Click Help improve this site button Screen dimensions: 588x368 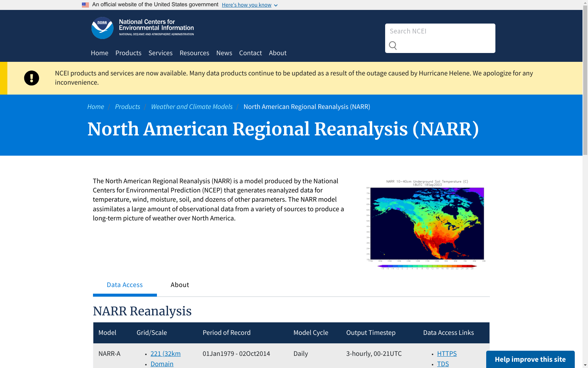(x=530, y=360)
